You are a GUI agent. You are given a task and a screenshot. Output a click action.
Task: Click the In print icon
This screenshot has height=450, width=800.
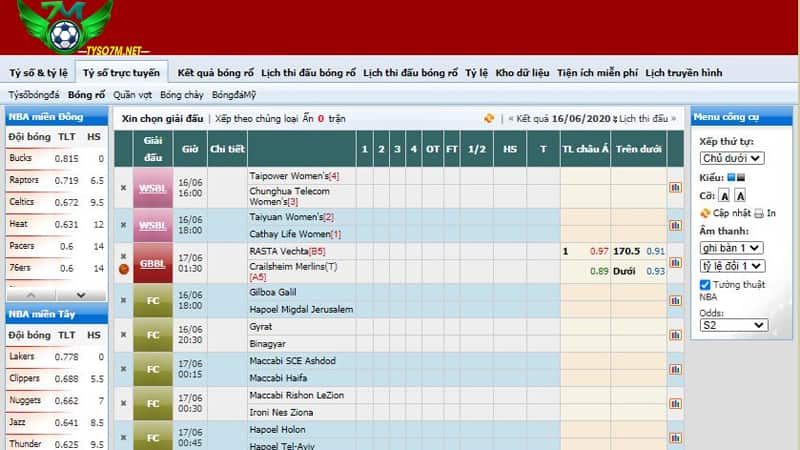(x=759, y=213)
